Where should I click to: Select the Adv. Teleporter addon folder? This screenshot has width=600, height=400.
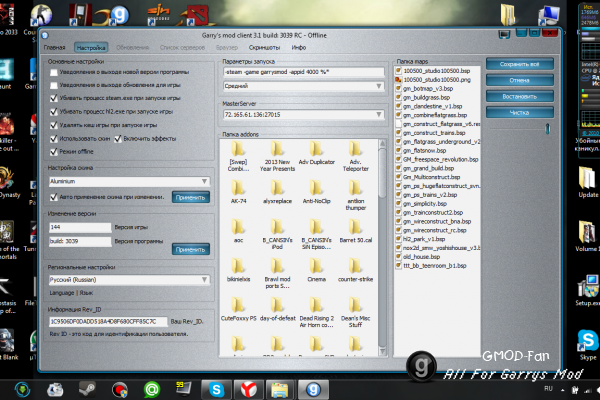(x=355, y=156)
